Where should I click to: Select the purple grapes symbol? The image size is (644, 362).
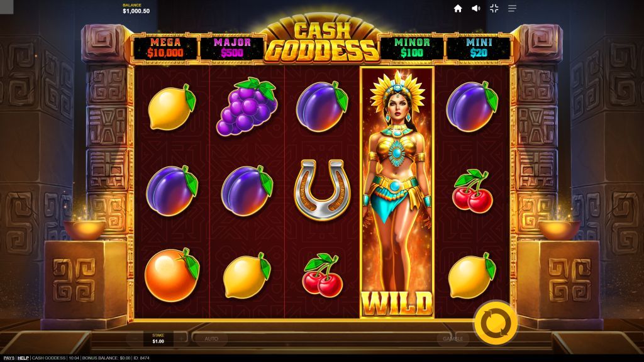click(x=247, y=107)
